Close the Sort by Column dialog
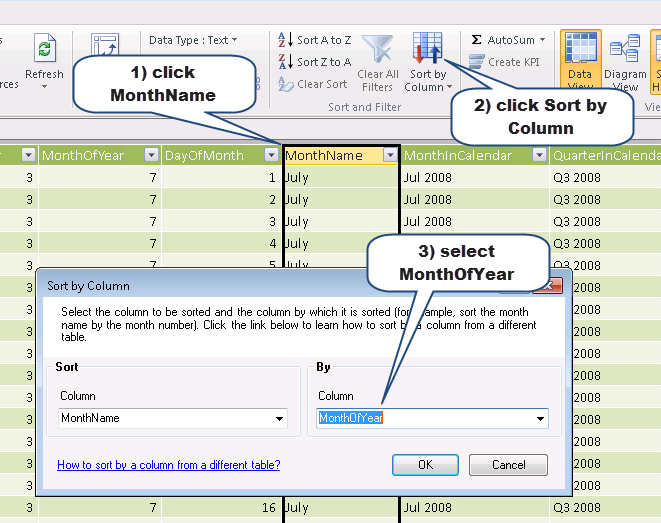This screenshot has width=661, height=523. (548, 286)
